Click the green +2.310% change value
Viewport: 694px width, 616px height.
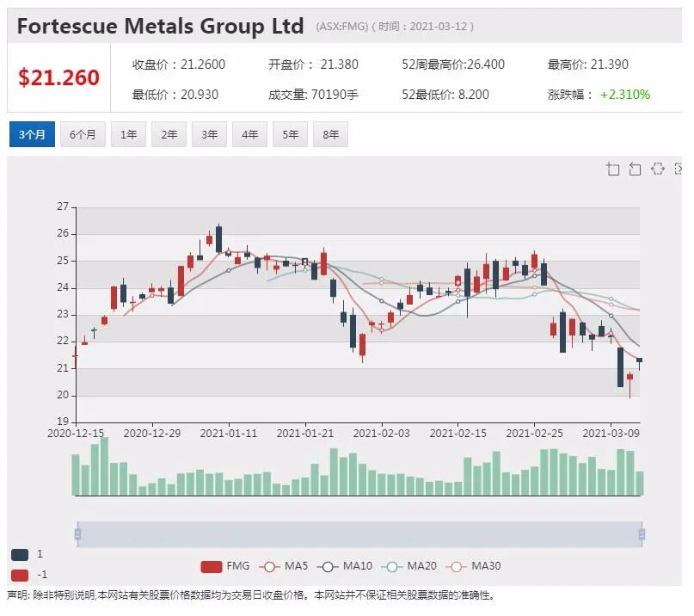click(x=625, y=95)
